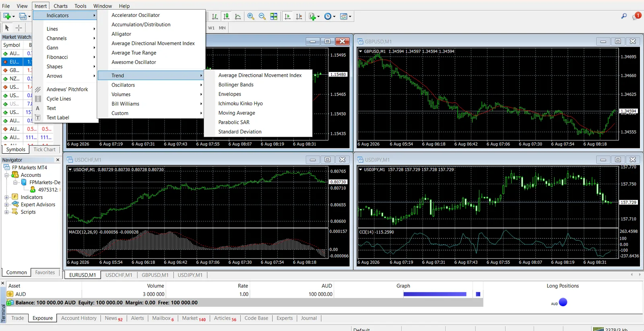
Task: Select the Crosshair tool
Action: (19, 28)
